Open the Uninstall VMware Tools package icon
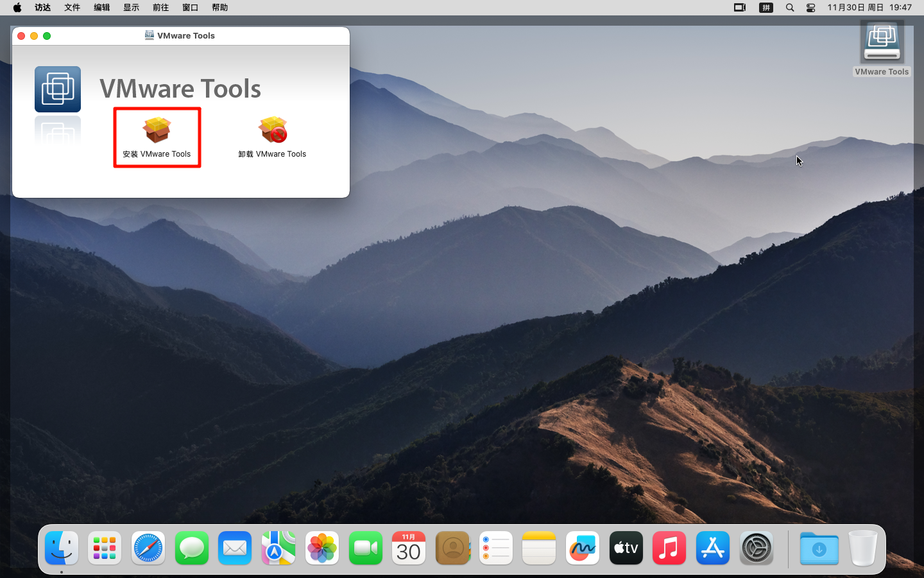The width and height of the screenshot is (924, 578). point(273,130)
